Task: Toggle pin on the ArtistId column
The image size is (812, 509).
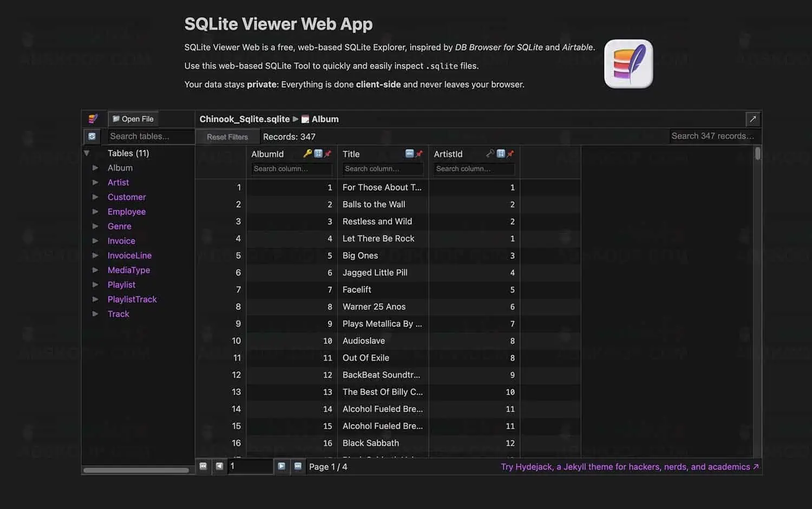Action: tap(510, 154)
